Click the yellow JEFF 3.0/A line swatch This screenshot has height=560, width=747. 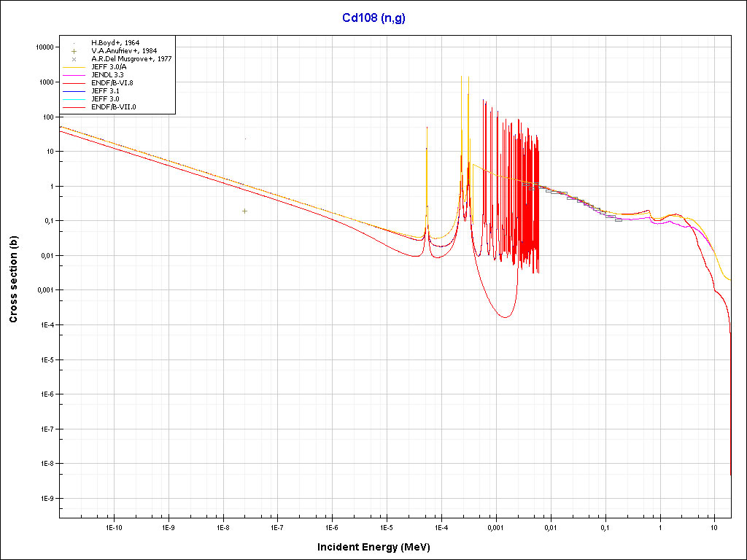click(x=74, y=67)
